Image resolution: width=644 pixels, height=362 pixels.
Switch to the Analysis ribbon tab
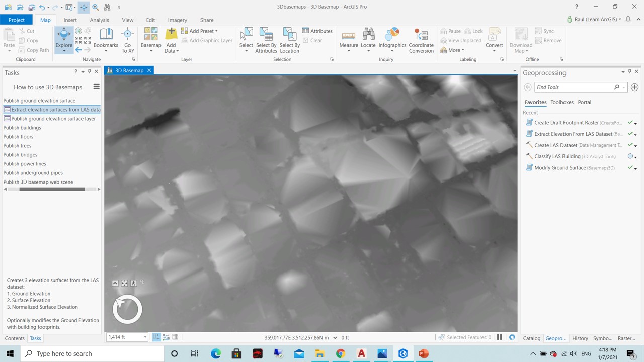(99, 20)
